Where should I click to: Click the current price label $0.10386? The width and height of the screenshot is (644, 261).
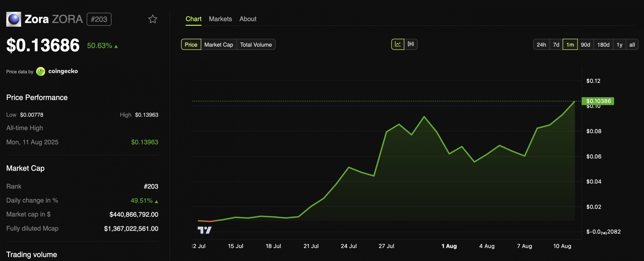point(598,101)
